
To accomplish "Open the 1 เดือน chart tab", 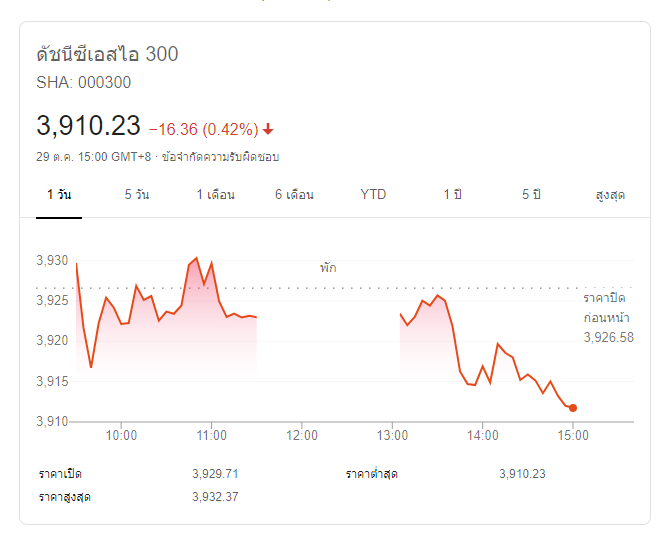I will [x=215, y=194].
